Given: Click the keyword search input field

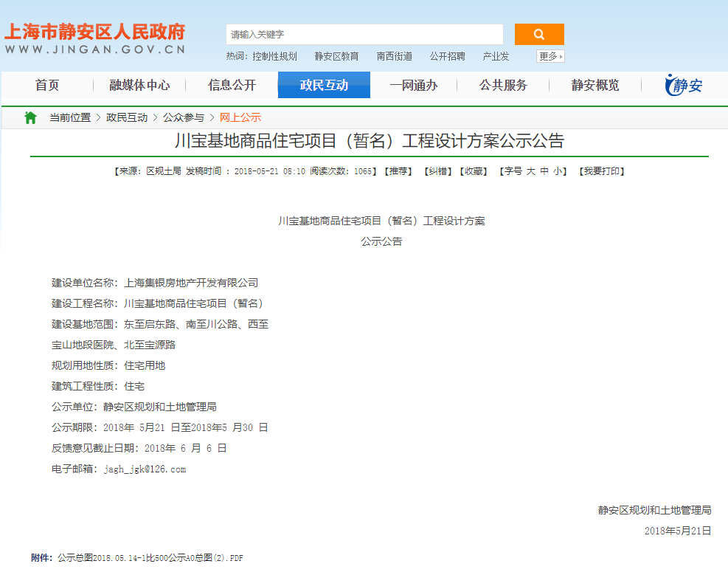Looking at the screenshot, I should pos(364,35).
